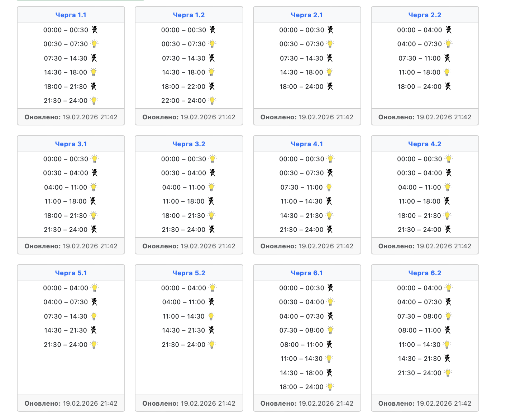Click power-off icon for 11:00 – 18:00 in Черга 3.2
511x420 pixels.
(211, 201)
